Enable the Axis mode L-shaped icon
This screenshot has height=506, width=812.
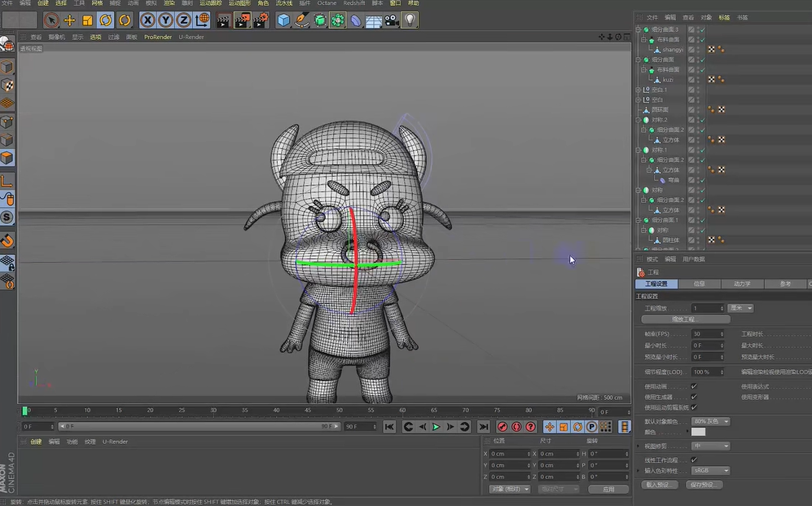(x=7, y=181)
